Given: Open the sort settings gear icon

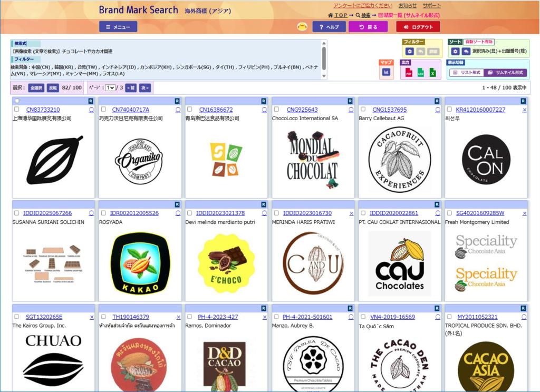Looking at the screenshot, I should pos(455,50).
